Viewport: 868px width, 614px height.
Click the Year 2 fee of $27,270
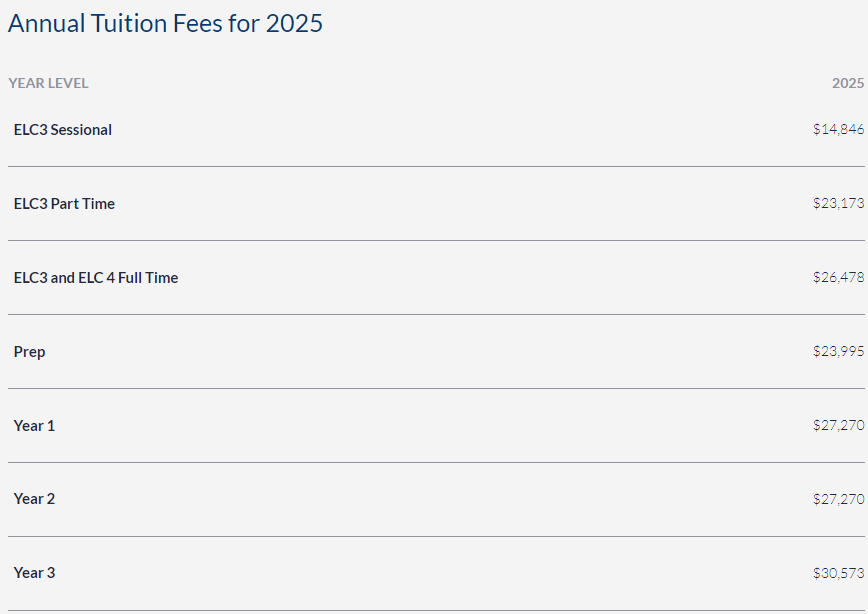(x=838, y=499)
